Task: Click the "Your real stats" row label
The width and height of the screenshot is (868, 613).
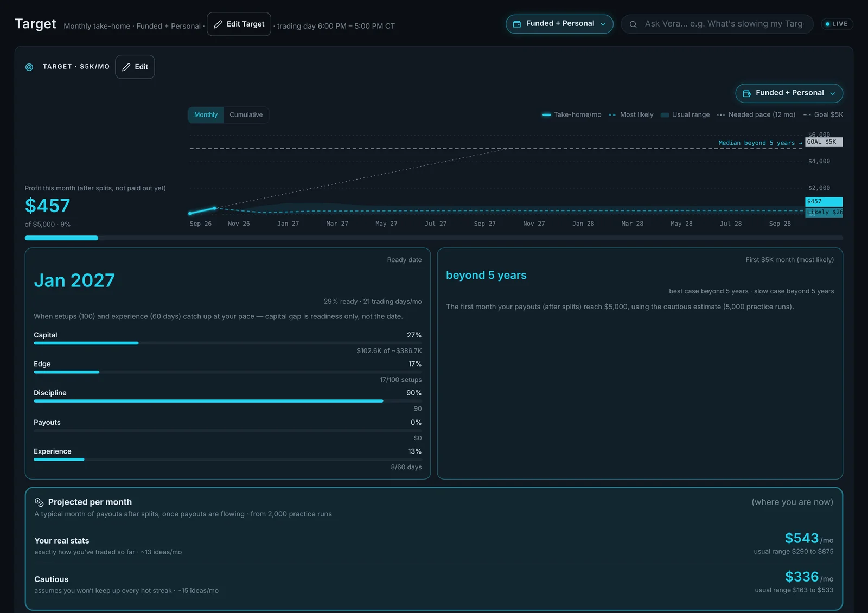Action: click(62, 541)
